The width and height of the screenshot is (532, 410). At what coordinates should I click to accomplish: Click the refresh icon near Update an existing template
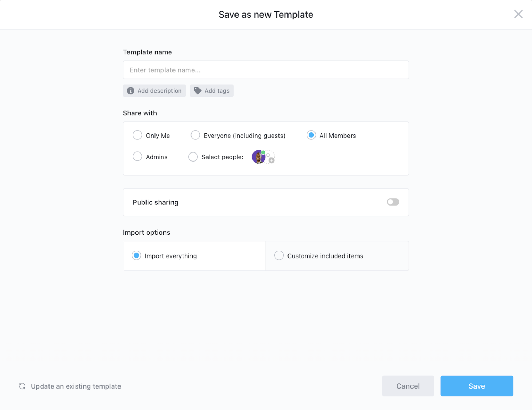(22, 386)
